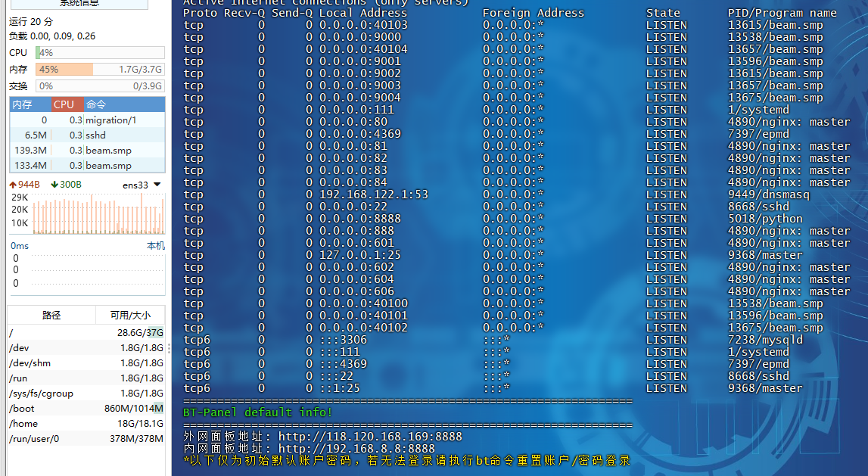Sort process list by 内存 column
The height and width of the screenshot is (476, 868).
[30, 104]
